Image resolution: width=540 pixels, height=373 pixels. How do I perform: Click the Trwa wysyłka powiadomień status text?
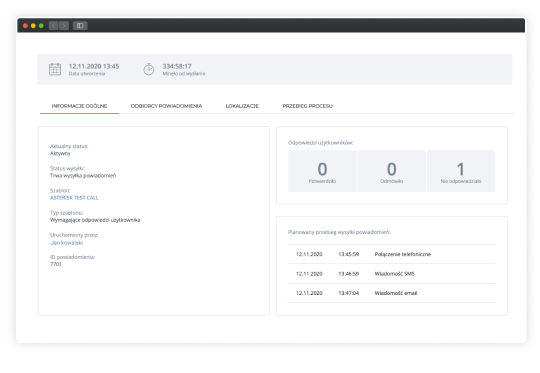[83, 176]
